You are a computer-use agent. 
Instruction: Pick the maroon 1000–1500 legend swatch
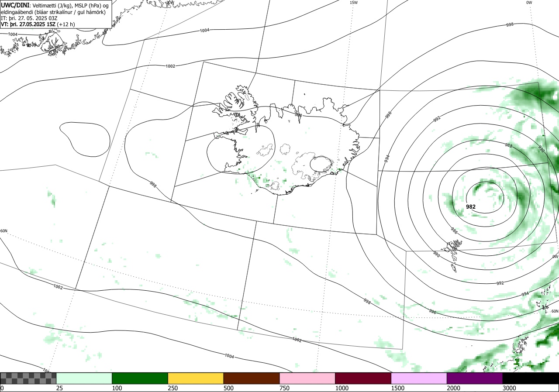coord(363,378)
